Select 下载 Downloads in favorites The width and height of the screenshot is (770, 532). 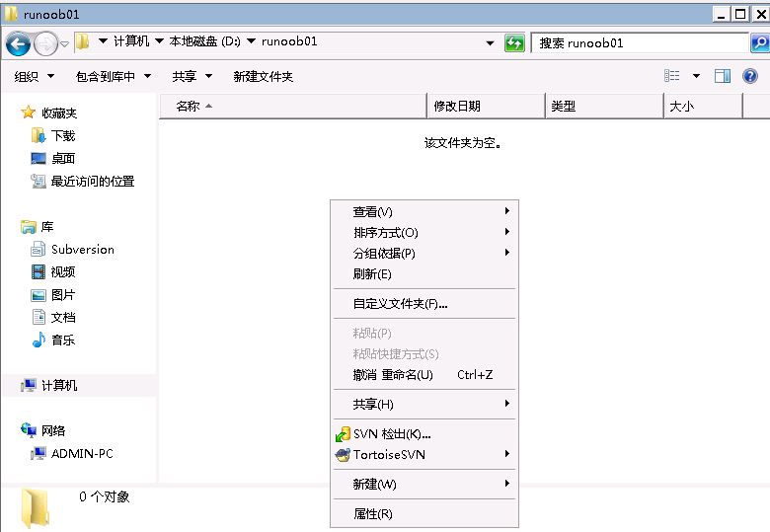coord(62,136)
